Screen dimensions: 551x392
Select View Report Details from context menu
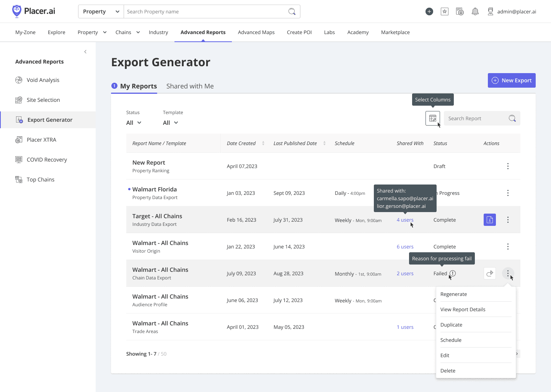pyautogui.click(x=476, y=309)
